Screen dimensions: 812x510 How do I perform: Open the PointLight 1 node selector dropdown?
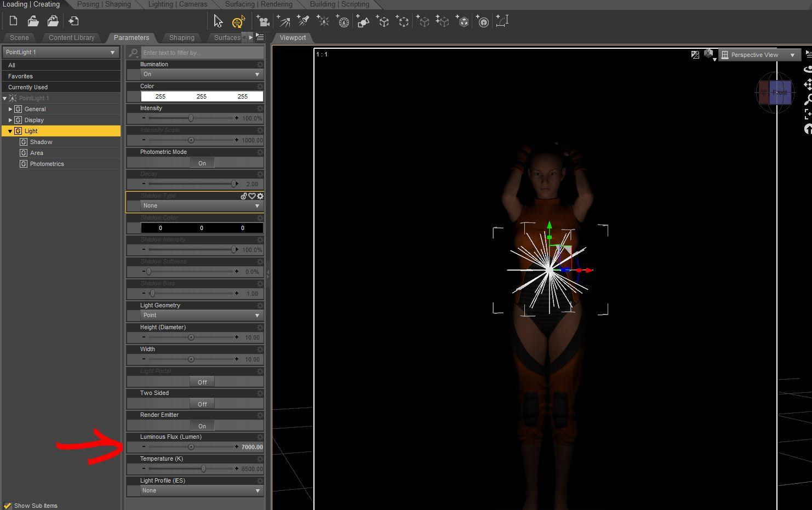point(61,53)
